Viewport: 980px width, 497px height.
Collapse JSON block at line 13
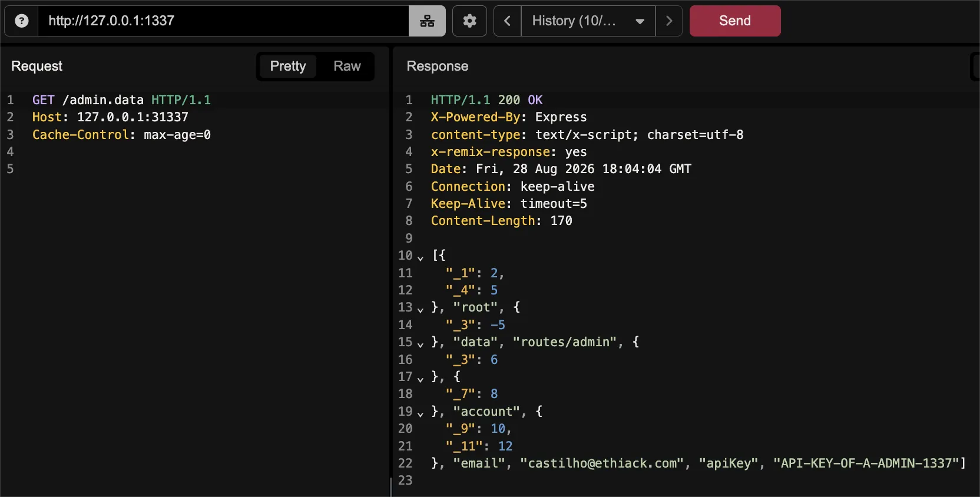pyautogui.click(x=421, y=309)
